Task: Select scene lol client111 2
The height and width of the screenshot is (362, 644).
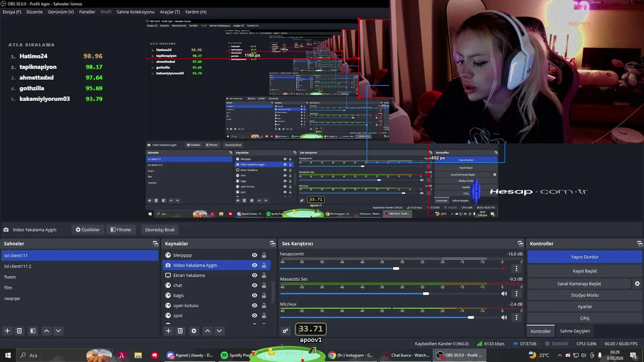Action: click(x=79, y=266)
